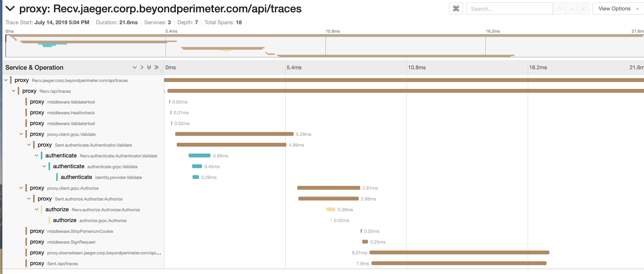Click the yellow 0.39ms authorize bar
Image resolution: width=644 pixels, height=274 pixels.
point(331,209)
